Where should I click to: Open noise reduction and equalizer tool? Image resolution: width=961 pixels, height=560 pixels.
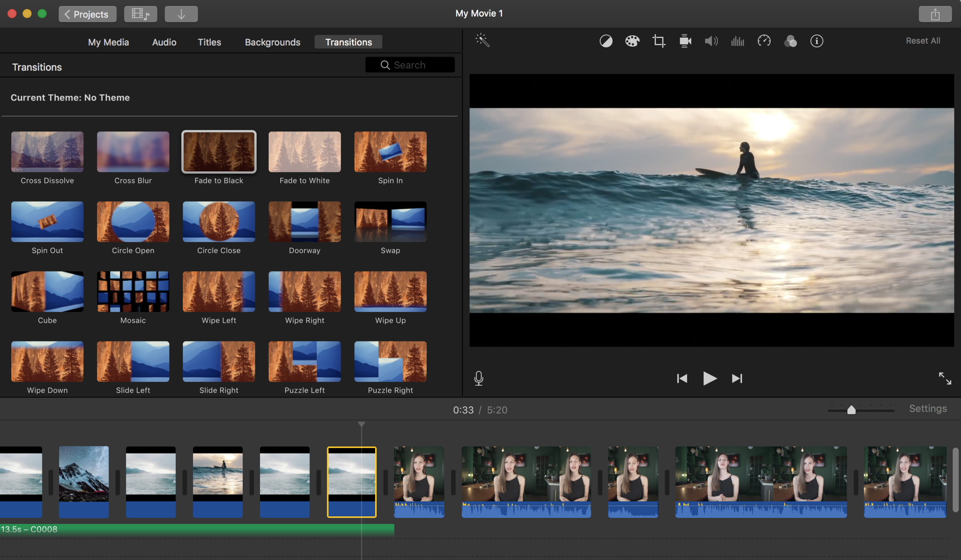coord(737,41)
